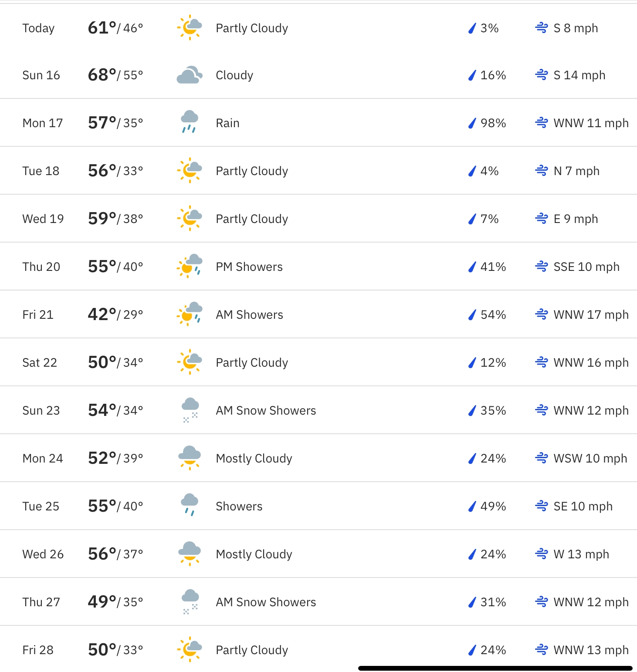Click the wind icon for Fri 21
Viewport: 637px width, 672px height.
[541, 314]
